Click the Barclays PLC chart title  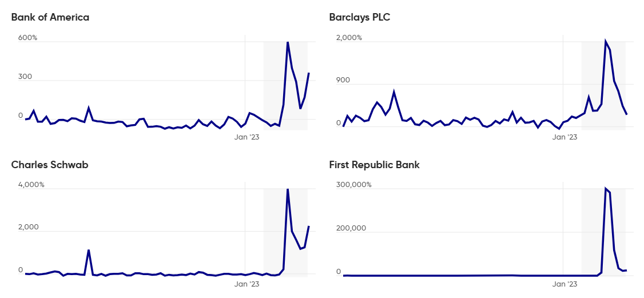(360, 17)
